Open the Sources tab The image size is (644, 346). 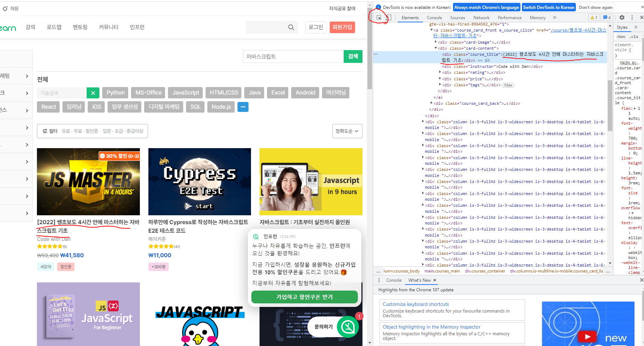coord(458,18)
